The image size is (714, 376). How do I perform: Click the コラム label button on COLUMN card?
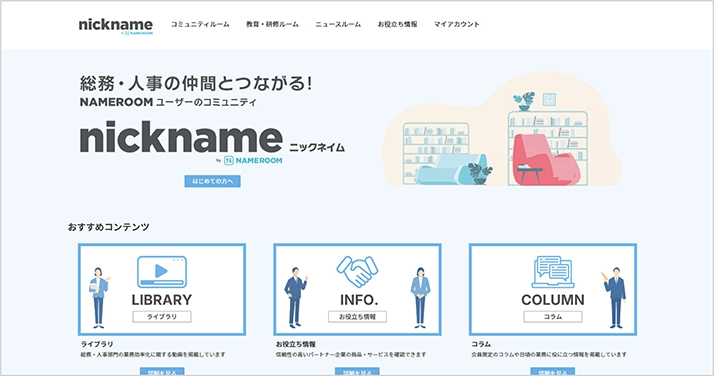pos(553,317)
